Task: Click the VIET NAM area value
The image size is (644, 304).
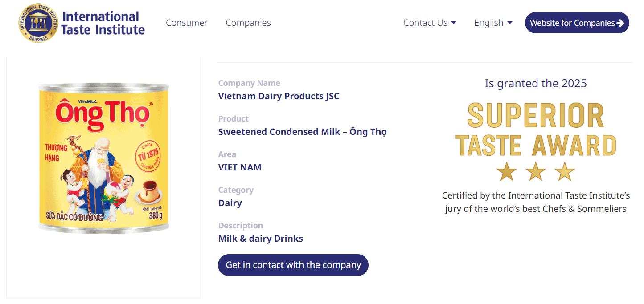Action: click(x=240, y=167)
